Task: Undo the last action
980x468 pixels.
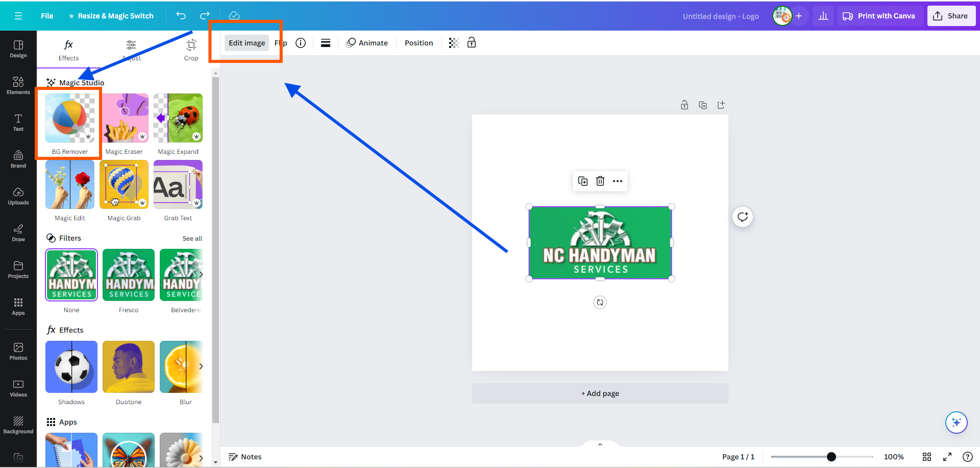Action: (181, 16)
